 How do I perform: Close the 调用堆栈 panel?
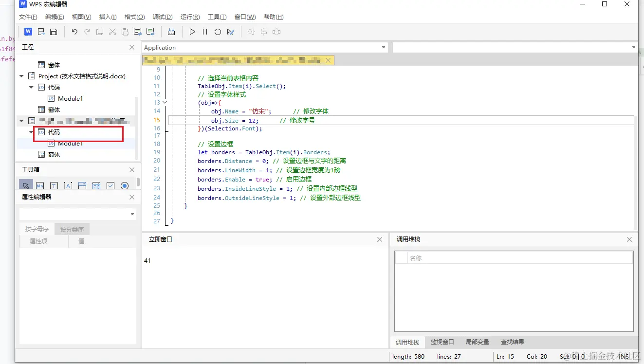(x=629, y=239)
